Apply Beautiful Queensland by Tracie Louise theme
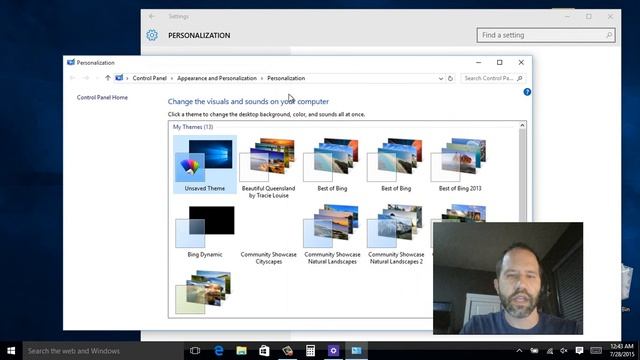Viewport: 640px width, 360px height. [x=268, y=168]
